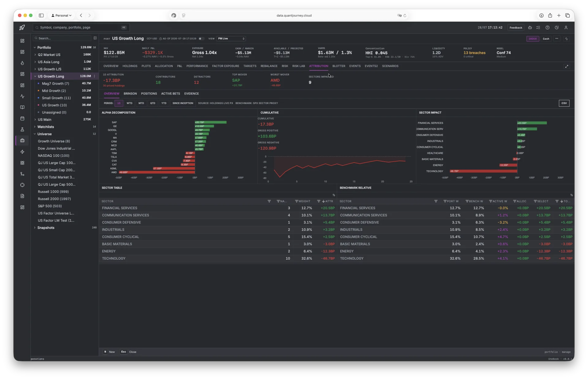The image size is (588, 379).
Task: Click the purple ORDER button
Action: [x=533, y=39]
